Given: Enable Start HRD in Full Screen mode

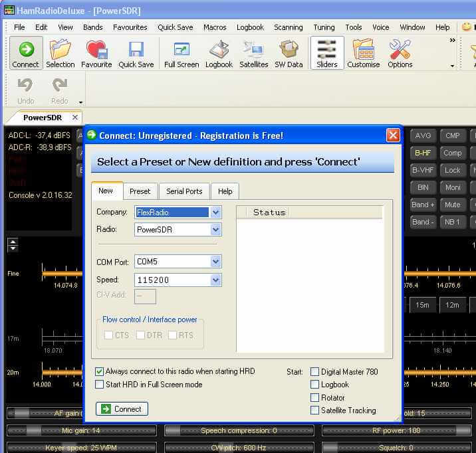Looking at the screenshot, I should coord(99,385).
